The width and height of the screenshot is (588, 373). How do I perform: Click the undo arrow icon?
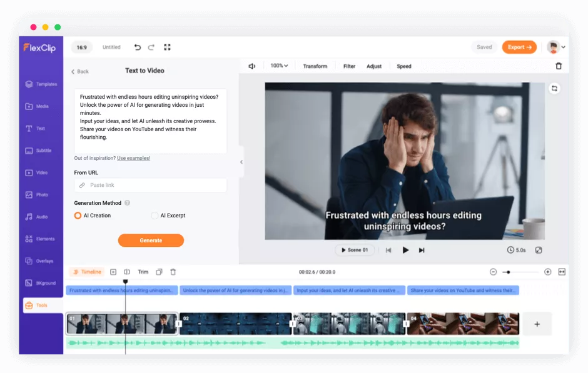pyautogui.click(x=138, y=47)
